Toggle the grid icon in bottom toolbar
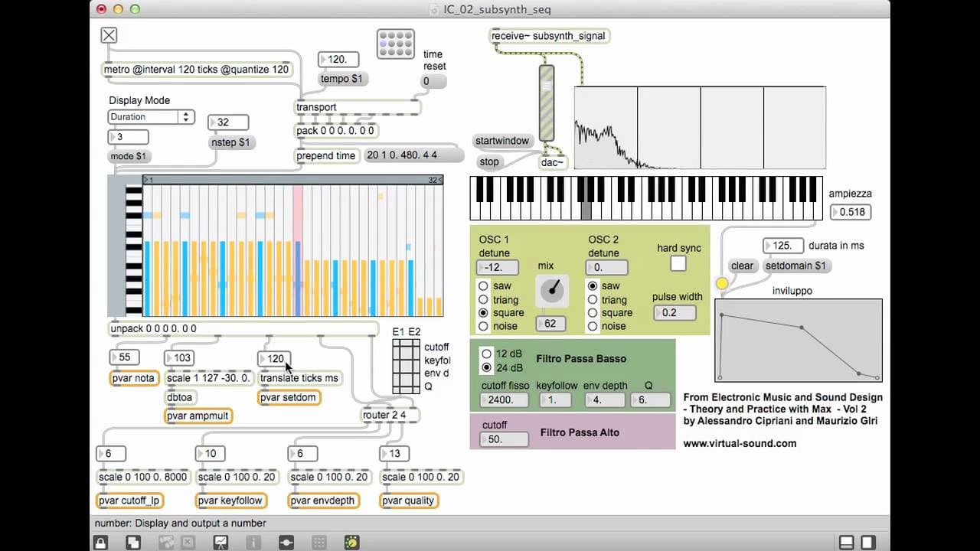Image resolution: width=980 pixels, height=551 pixels. point(319,542)
